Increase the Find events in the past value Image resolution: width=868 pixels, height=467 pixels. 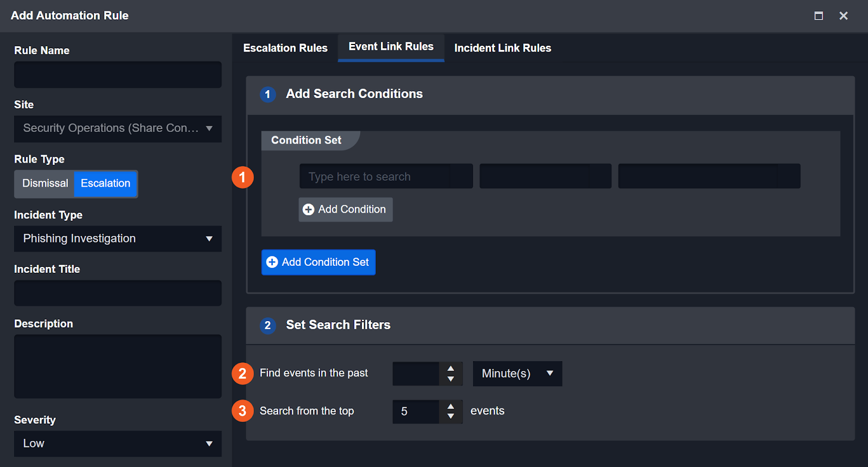[451, 368]
